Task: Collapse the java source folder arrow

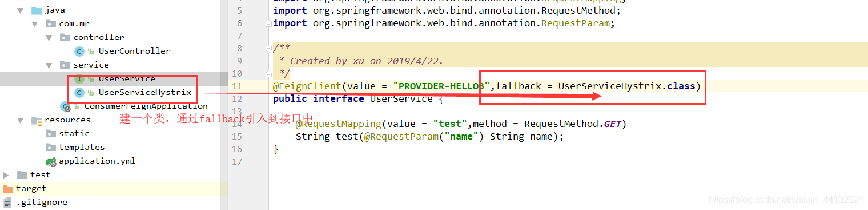Action: pyautogui.click(x=21, y=10)
